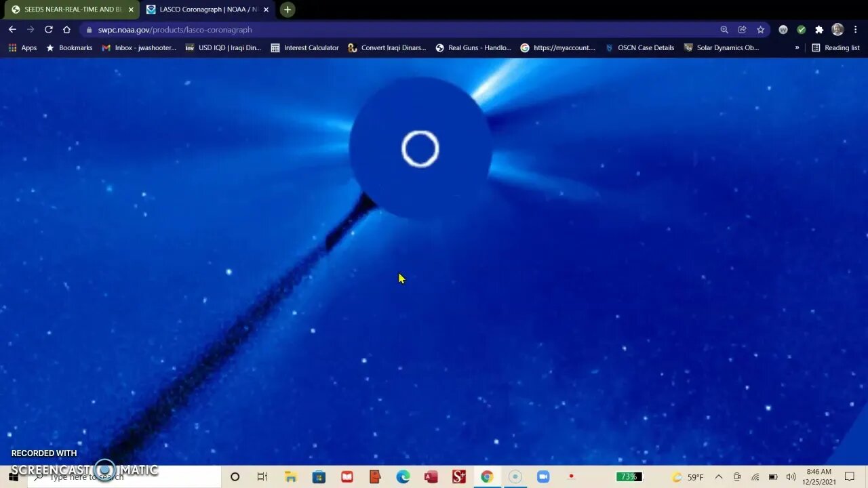The height and width of the screenshot is (488, 868).
Task: Open the clock showing 8:46 AM
Action: (x=819, y=476)
